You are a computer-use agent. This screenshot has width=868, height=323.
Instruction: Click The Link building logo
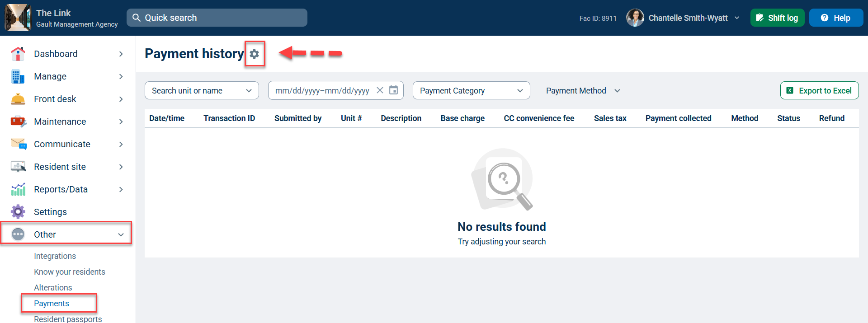coord(18,18)
